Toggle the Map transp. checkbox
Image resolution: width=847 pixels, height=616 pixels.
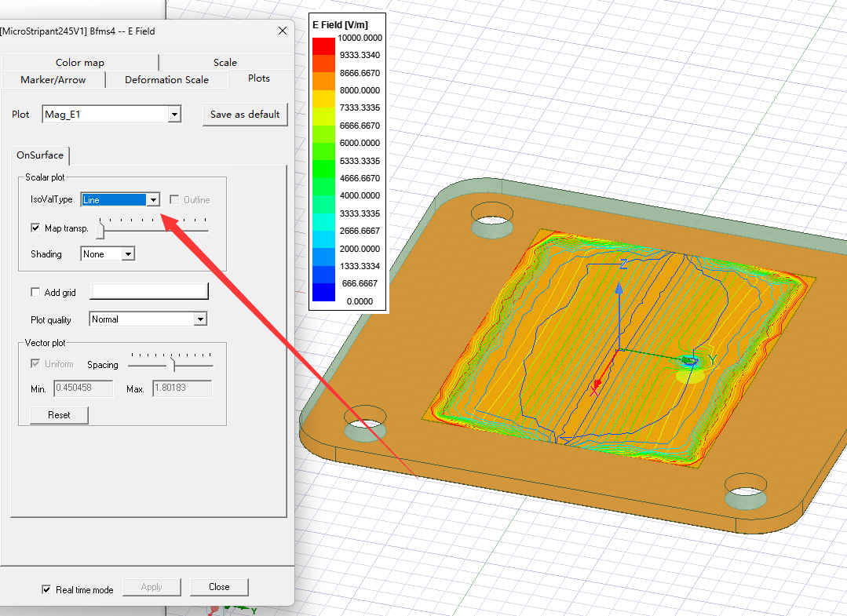point(35,228)
